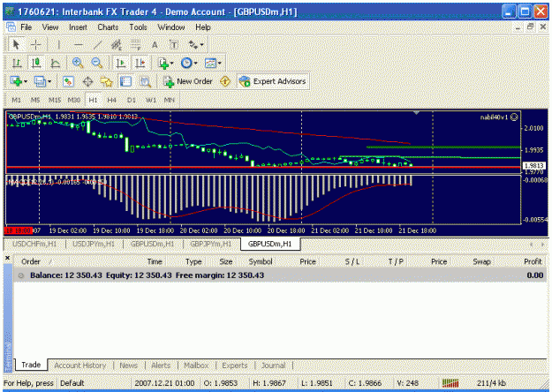Toggle the Terminal window icon
Image resolution: width=552 pixels, height=392 pixels.
click(x=125, y=81)
